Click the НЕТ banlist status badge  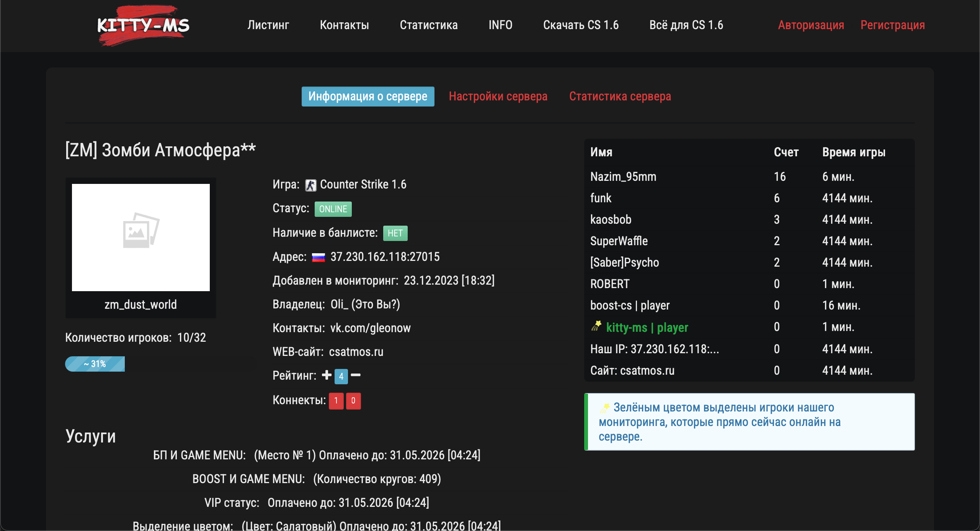click(x=396, y=233)
